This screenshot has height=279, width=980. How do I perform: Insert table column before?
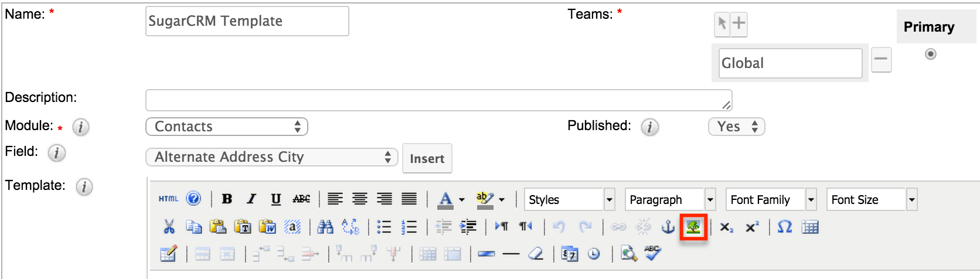pyautogui.click(x=345, y=254)
